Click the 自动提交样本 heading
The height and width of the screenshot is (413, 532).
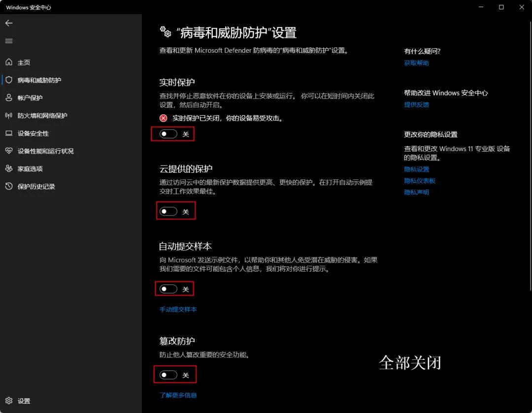pos(185,247)
